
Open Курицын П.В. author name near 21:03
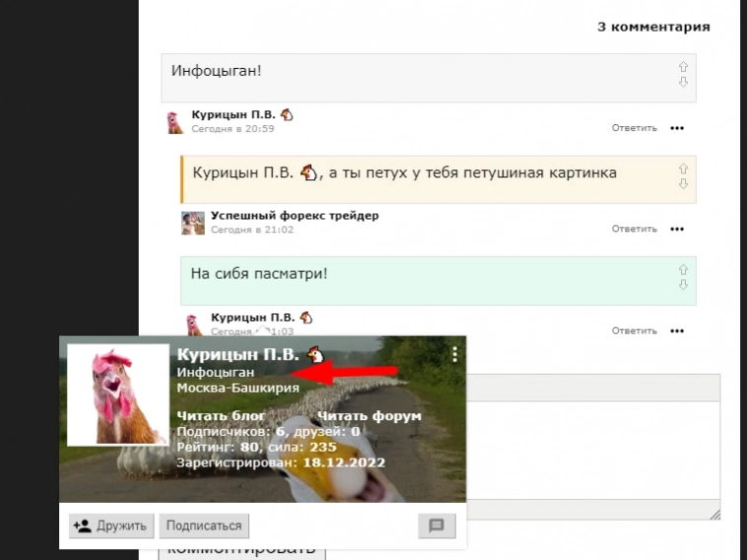tap(252, 317)
